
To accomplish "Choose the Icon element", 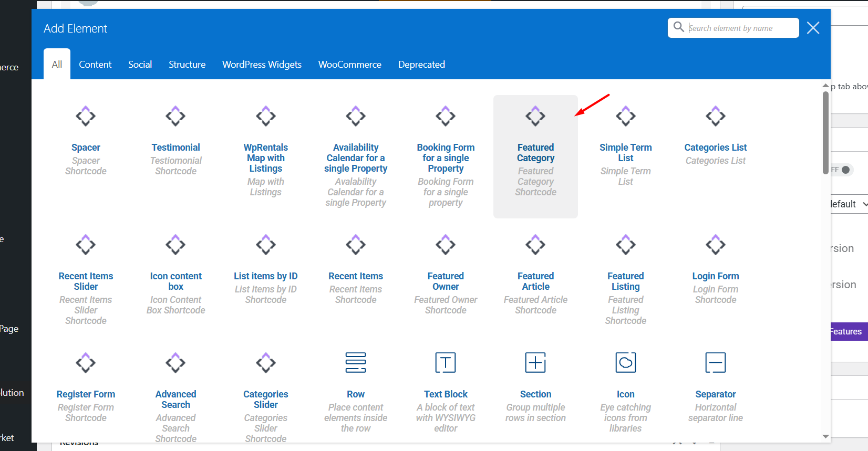I will (625, 362).
